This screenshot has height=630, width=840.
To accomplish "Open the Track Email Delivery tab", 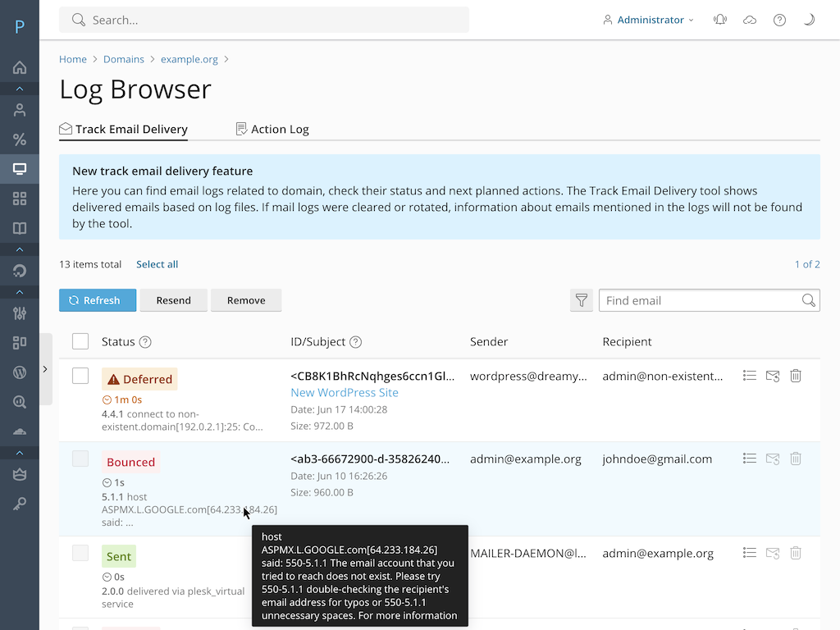I will 123,129.
